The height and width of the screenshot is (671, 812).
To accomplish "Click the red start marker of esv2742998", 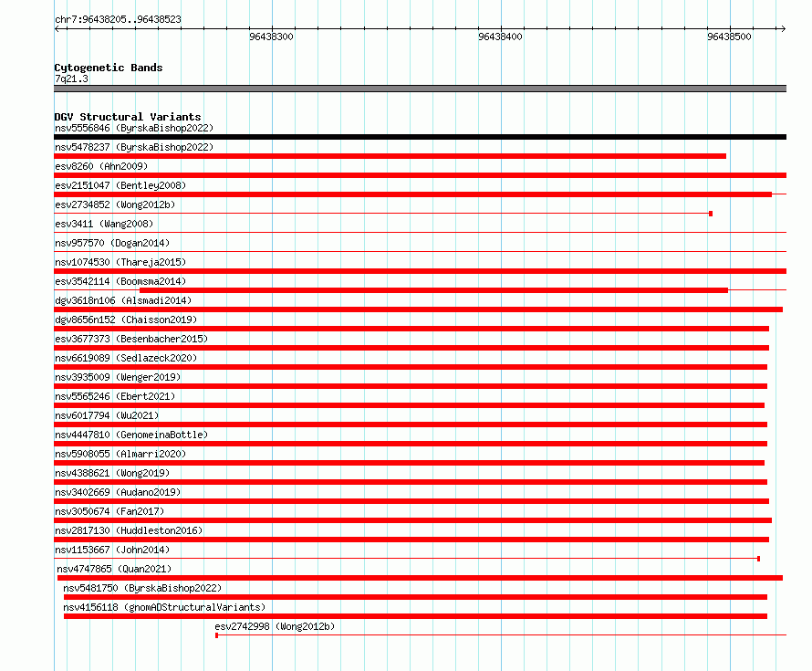I will [x=216, y=635].
